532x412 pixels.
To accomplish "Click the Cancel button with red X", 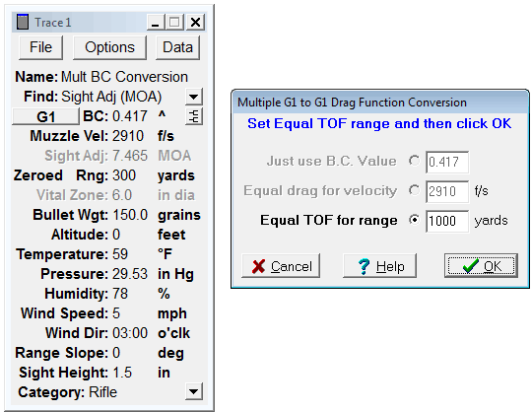I will point(281,266).
